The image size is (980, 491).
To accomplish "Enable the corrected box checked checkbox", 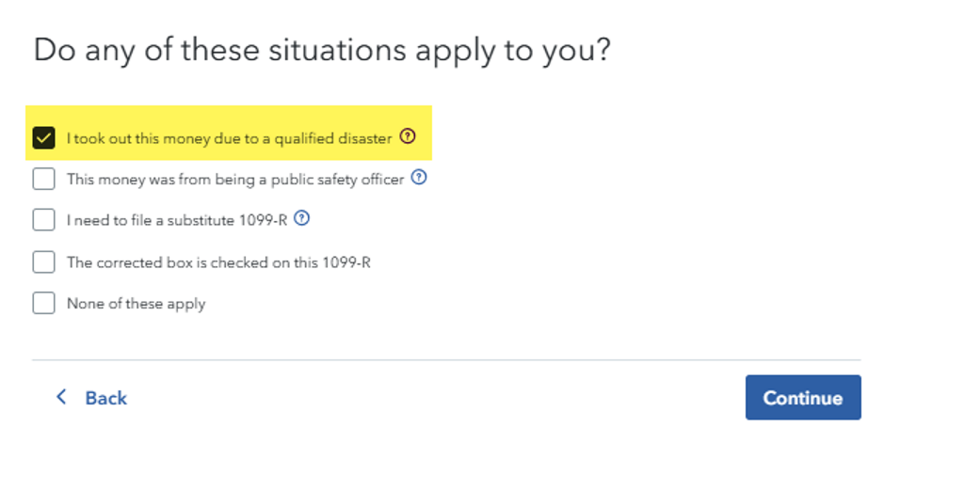I will pyautogui.click(x=43, y=261).
